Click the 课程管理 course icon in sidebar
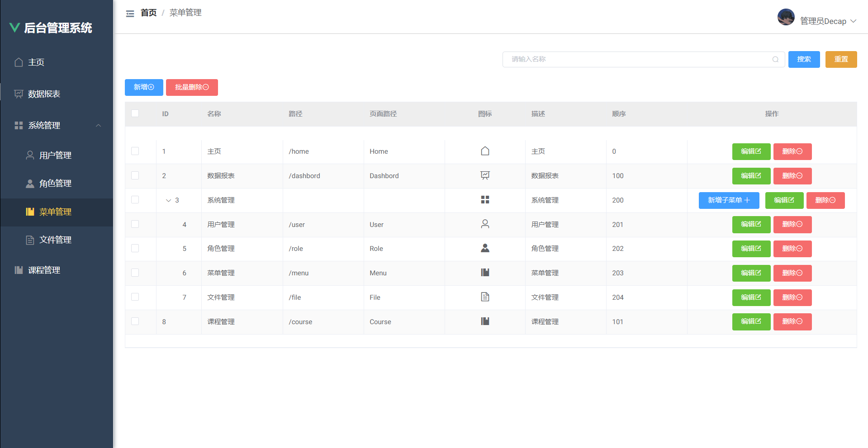The width and height of the screenshot is (868, 448). click(18, 270)
